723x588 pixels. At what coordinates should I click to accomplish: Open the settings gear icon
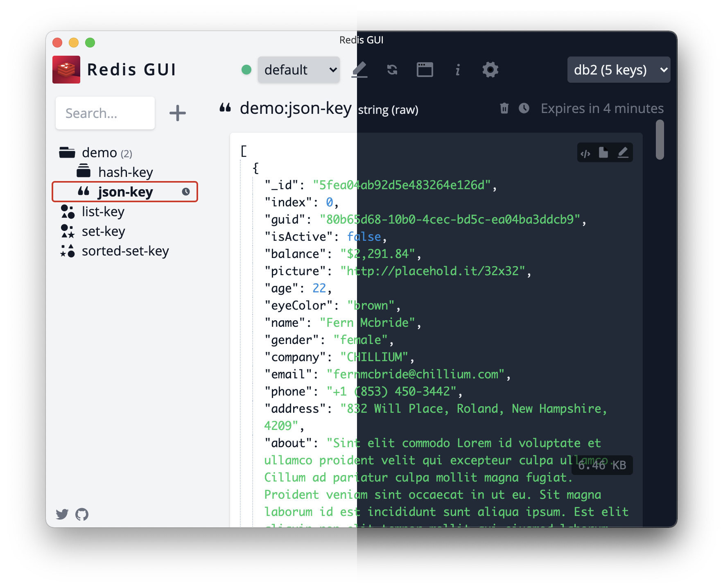click(x=490, y=70)
